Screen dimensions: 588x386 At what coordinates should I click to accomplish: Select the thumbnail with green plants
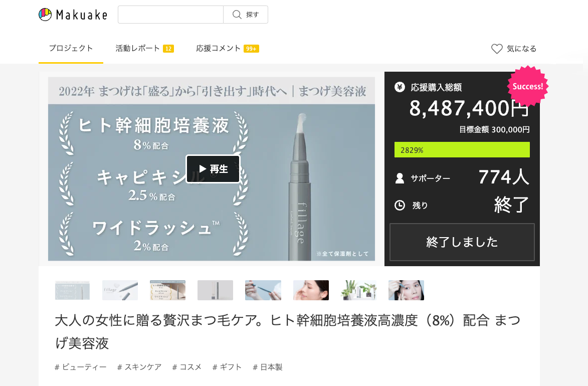(358, 290)
